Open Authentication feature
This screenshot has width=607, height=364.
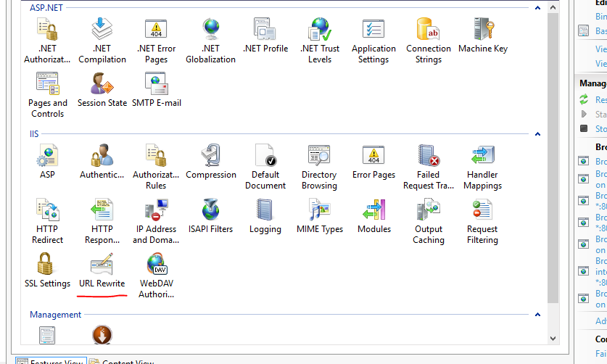coord(102,162)
